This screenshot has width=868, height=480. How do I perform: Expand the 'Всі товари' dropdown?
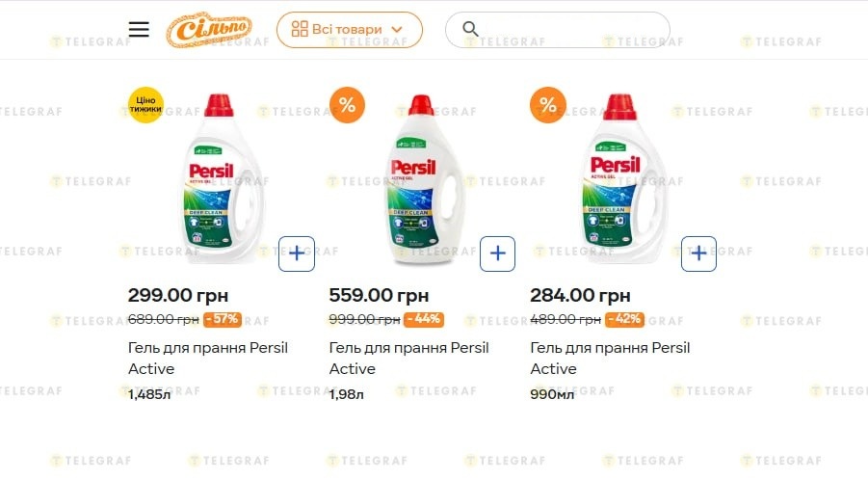(349, 30)
